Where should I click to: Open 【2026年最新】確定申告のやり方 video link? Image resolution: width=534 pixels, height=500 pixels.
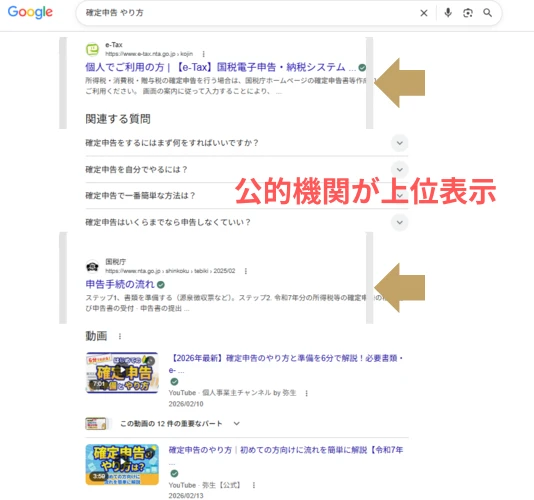coord(286,364)
